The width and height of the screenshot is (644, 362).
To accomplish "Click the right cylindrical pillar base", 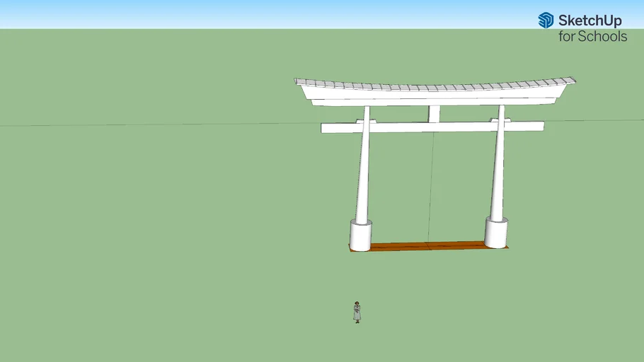I will pos(496,232).
